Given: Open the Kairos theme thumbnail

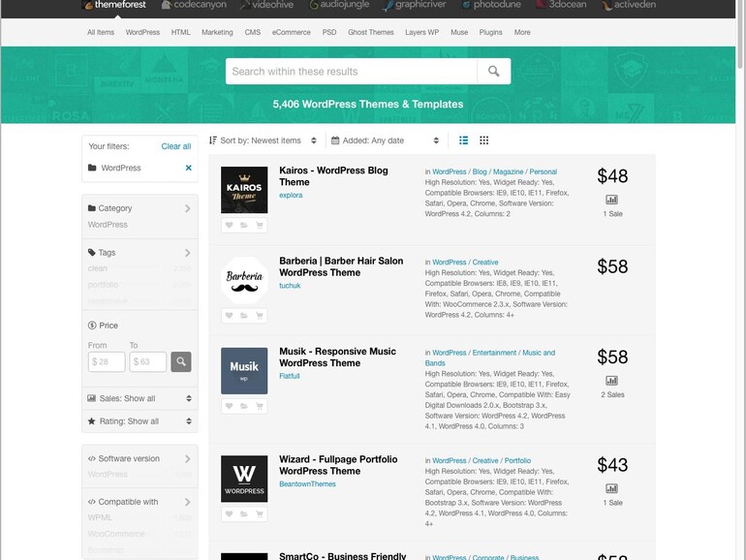Looking at the screenshot, I should click(244, 190).
